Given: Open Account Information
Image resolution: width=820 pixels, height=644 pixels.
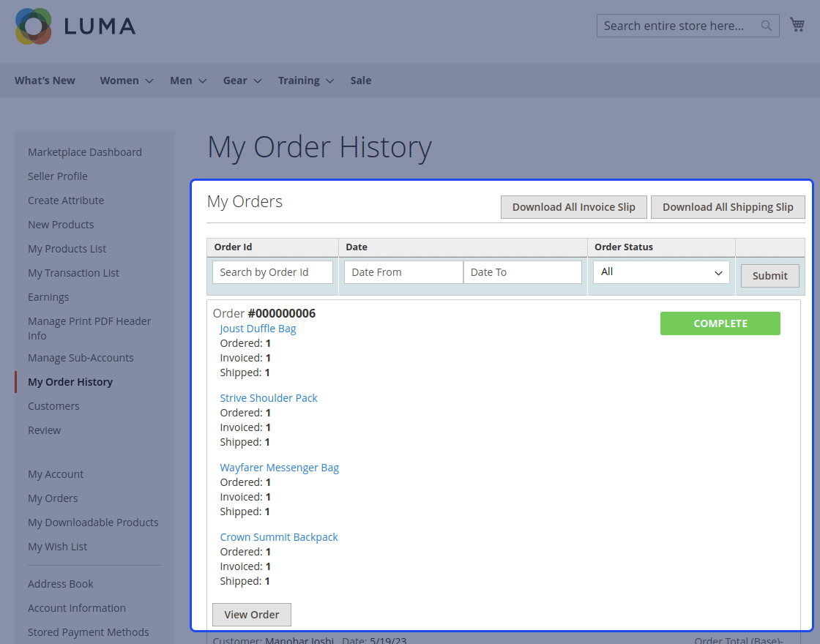Looking at the screenshot, I should pos(77,608).
